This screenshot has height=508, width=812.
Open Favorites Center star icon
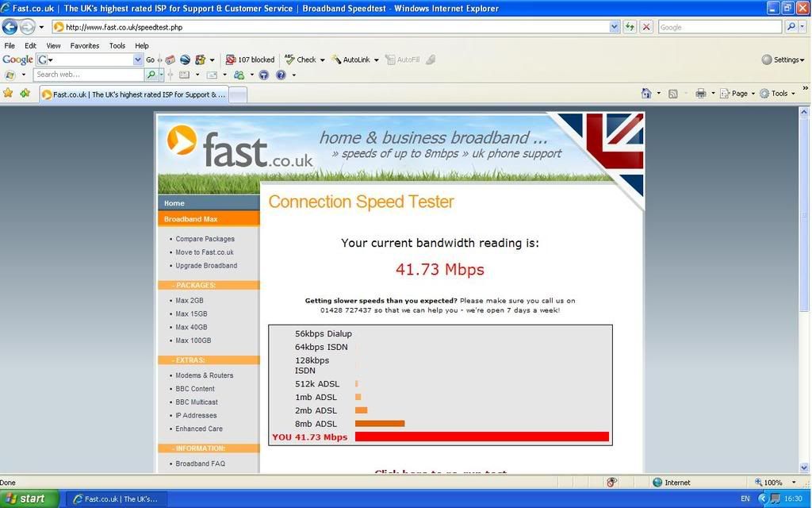click(x=8, y=93)
